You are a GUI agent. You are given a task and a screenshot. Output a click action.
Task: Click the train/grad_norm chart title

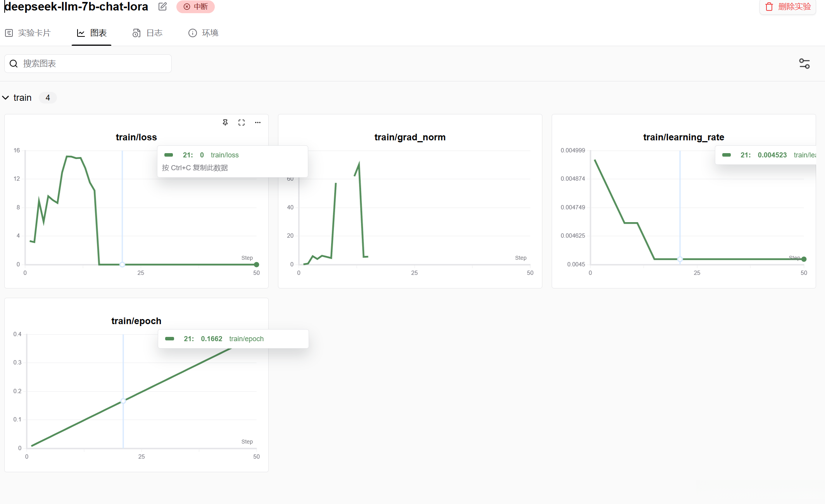410,137
